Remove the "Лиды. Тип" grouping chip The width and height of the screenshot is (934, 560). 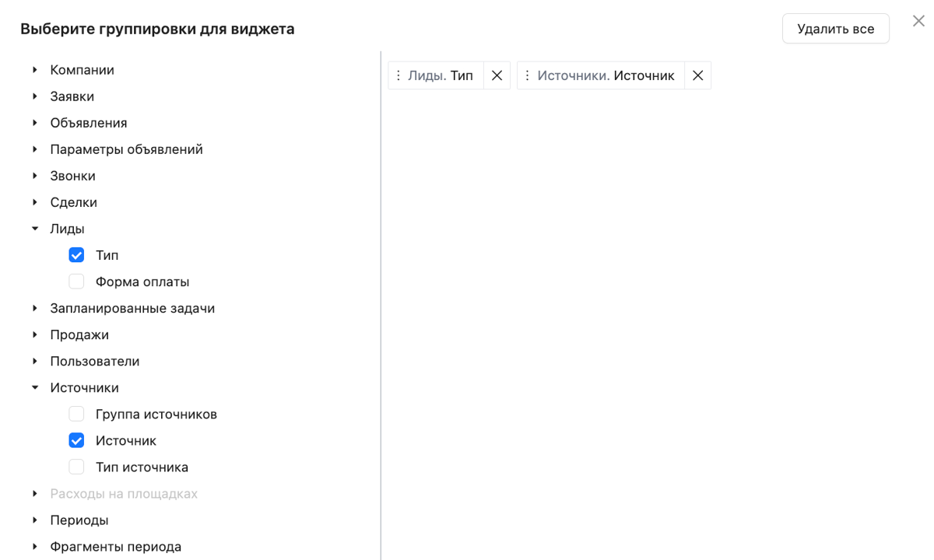[497, 75]
